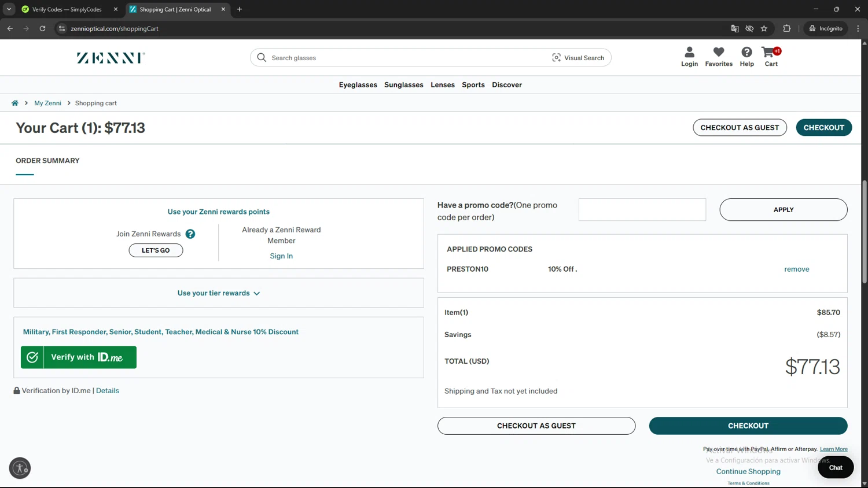Click the '$77.13' total amount
This screenshot has height=488, width=868.
812,367
